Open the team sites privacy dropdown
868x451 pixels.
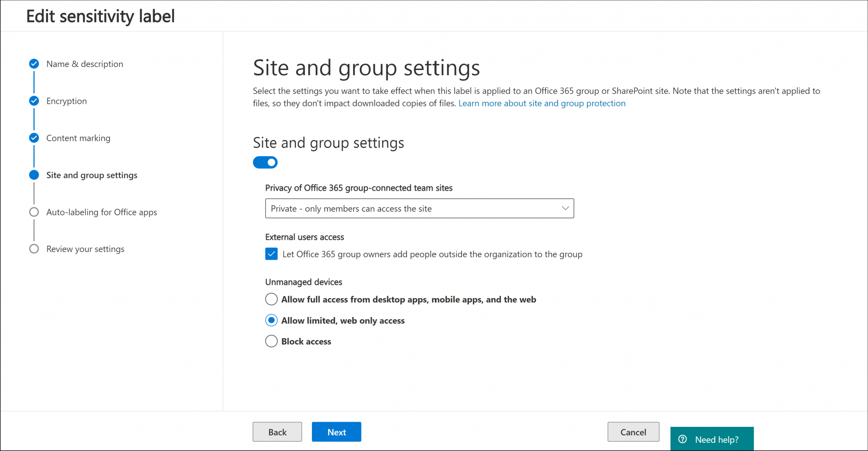(419, 208)
